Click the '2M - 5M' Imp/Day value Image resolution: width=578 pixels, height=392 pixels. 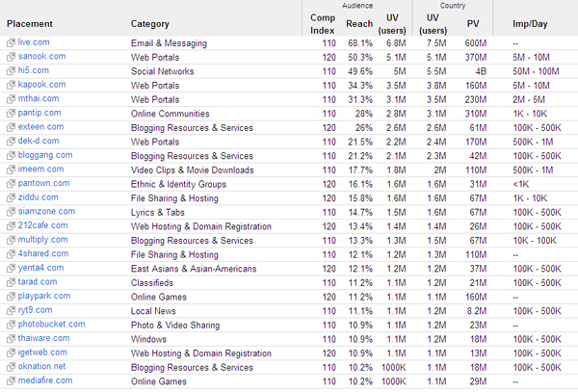[x=529, y=99]
